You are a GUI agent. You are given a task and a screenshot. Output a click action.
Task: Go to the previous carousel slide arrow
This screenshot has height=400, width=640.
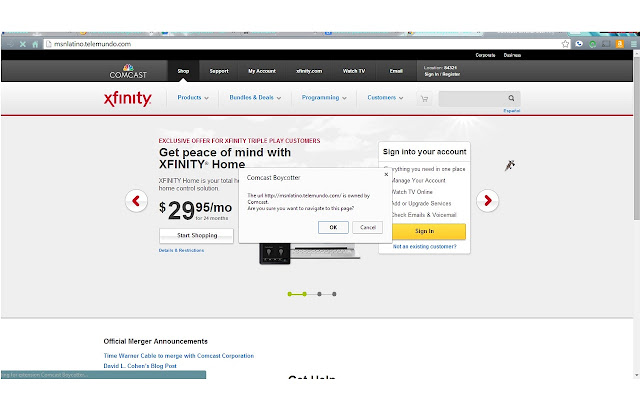[136, 200]
